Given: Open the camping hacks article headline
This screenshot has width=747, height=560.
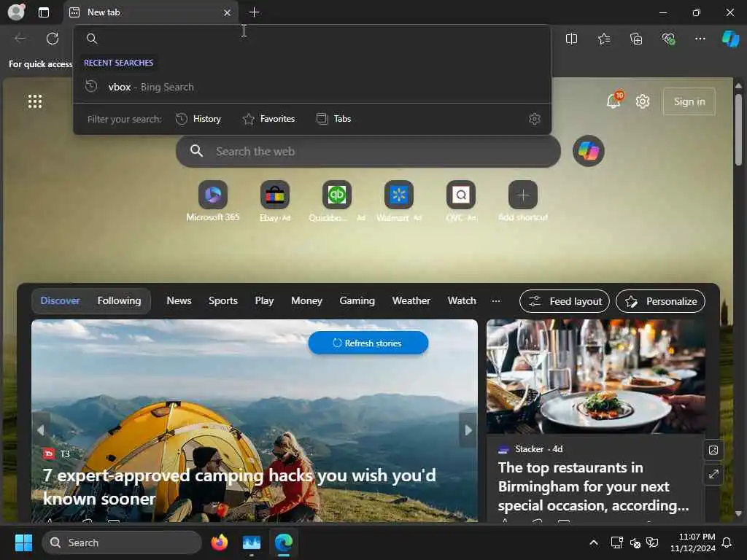Looking at the screenshot, I should click(x=239, y=486).
